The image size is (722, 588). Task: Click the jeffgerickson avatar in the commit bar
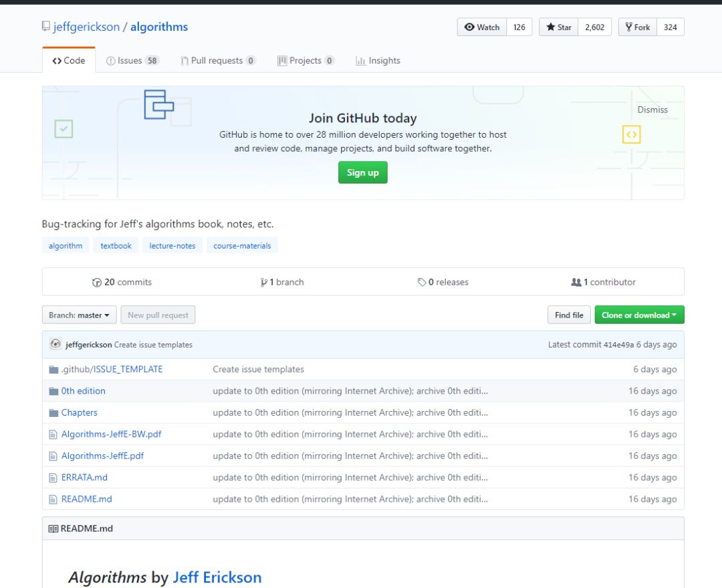click(55, 344)
